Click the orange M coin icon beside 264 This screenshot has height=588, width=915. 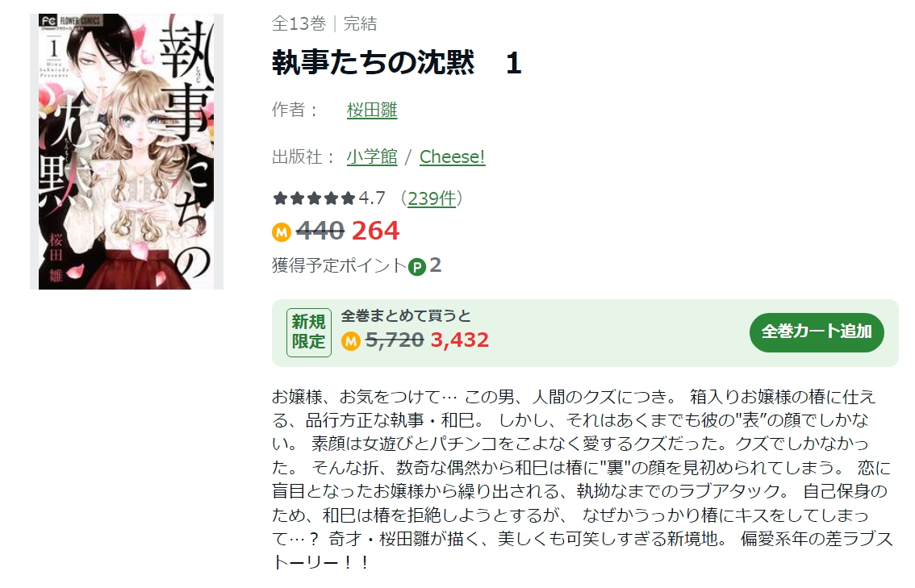[282, 232]
